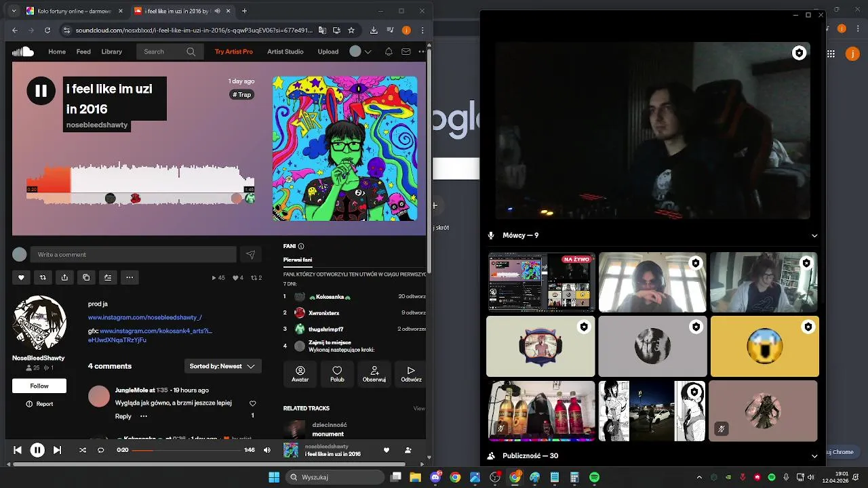This screenshot has height=488, width=868.
Task: Reload the page in Chrome
Action: (47, 30)
